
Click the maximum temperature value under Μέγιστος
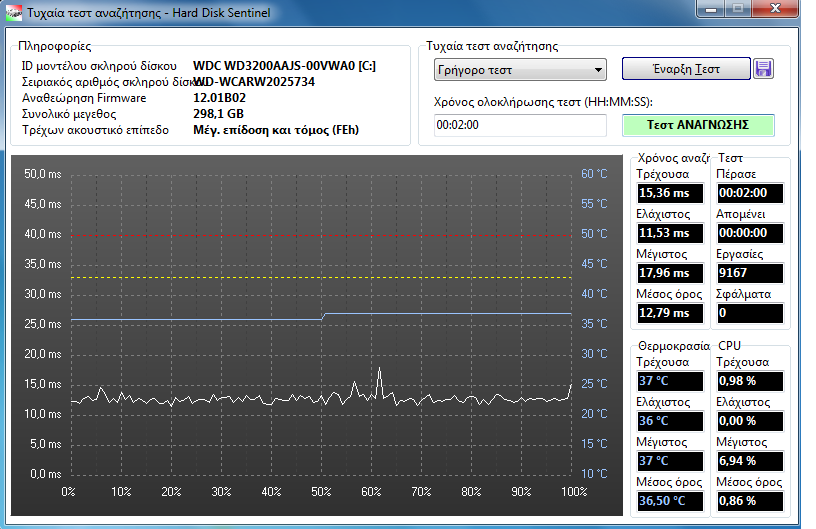tap(670, 461)
